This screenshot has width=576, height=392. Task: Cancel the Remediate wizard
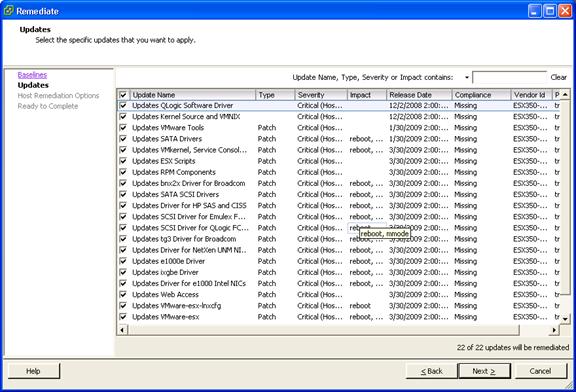[x=540, y=371]
